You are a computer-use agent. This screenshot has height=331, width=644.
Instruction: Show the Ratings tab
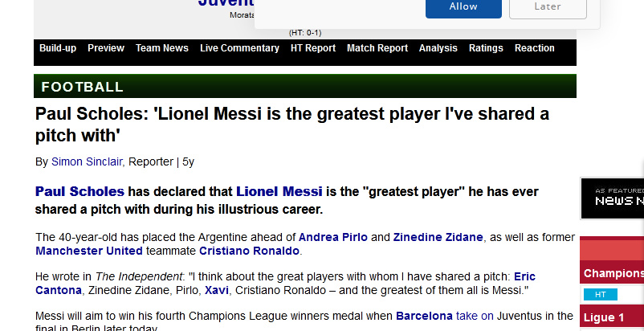486,48
